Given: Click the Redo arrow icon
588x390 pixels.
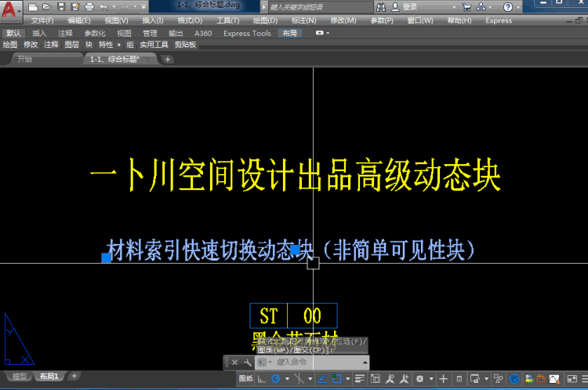Looking at the screenshot, I should [x=125, y=7].
